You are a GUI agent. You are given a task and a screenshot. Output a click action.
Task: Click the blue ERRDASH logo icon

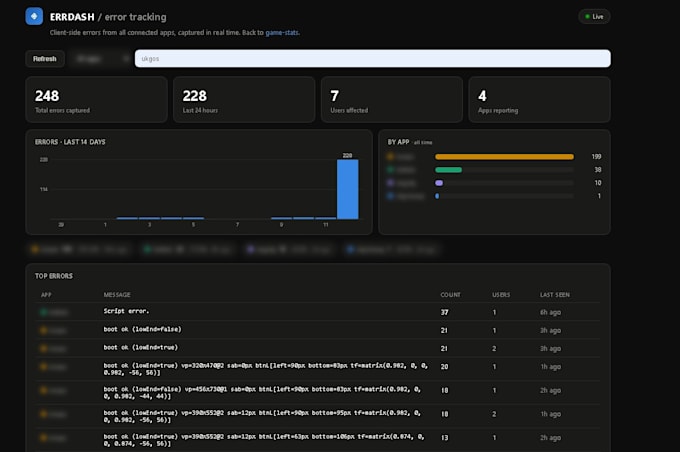coord(34,16)
